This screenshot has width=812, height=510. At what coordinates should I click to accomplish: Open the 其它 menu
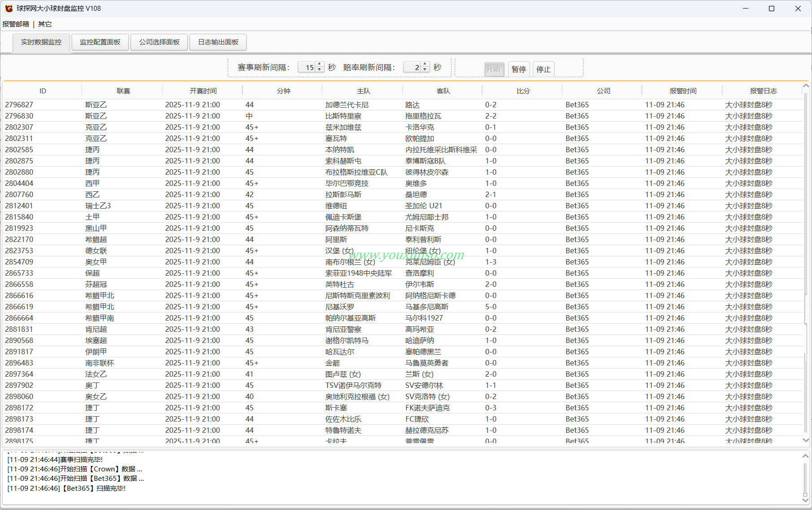point(45,24)
